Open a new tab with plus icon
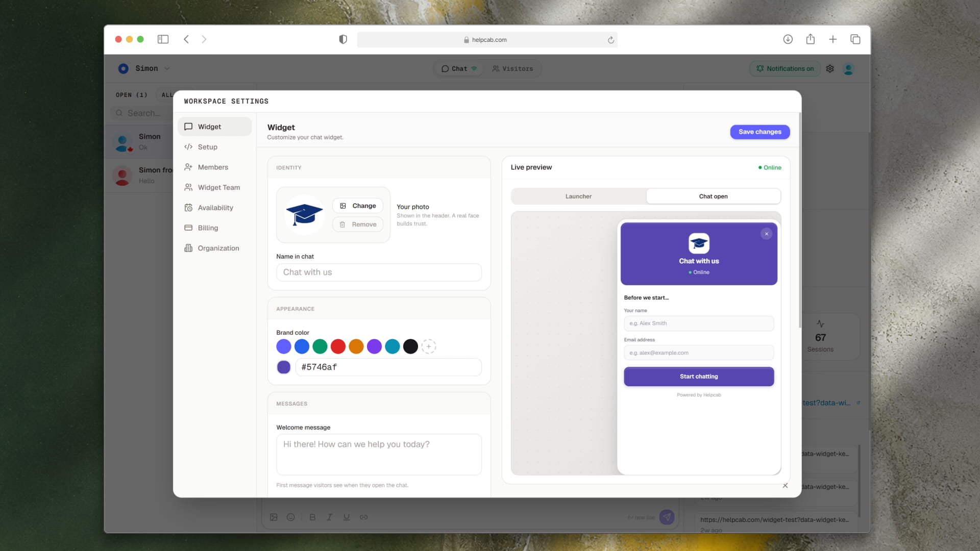This screenshot has width=980, height=551. click(833, 39)
